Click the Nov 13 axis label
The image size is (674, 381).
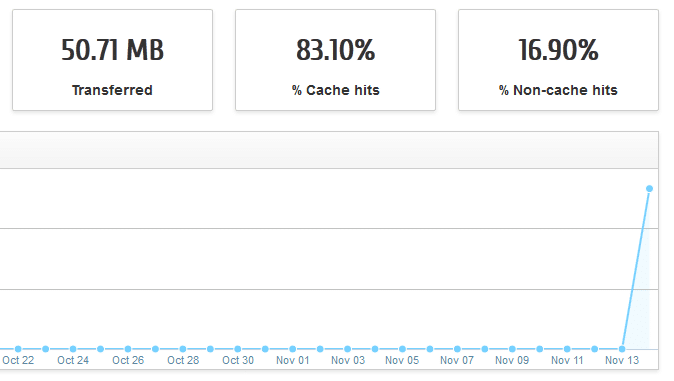pyautogui.click(x=622, y=360)
